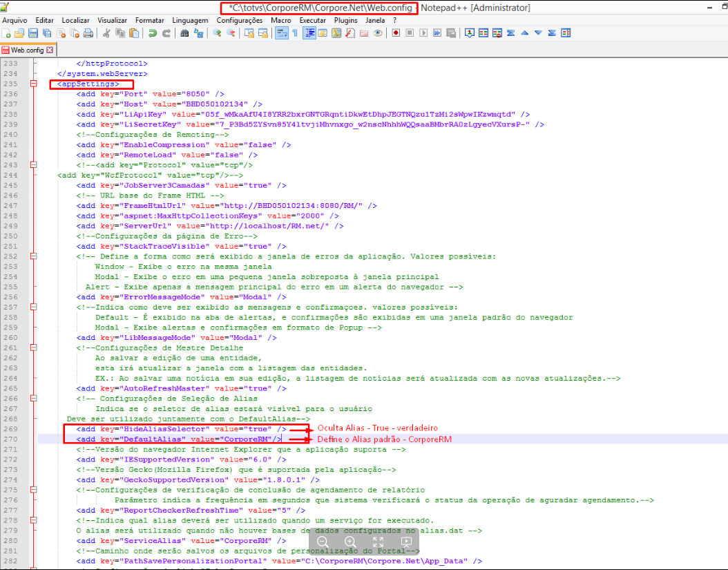
Task: Open the Configurações menu
Action: (x=240, y=21)
